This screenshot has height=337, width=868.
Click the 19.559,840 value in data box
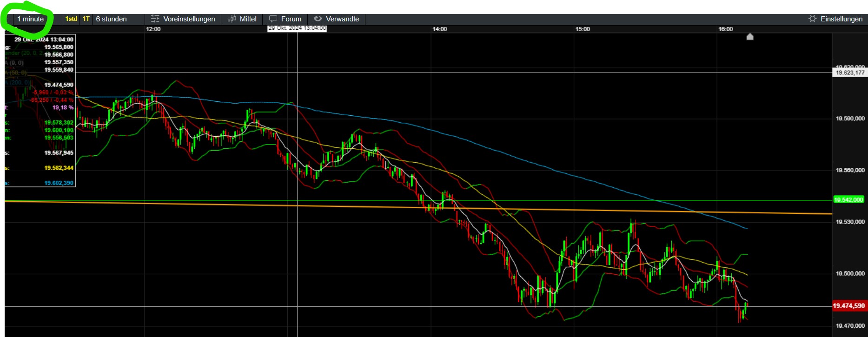59,70
